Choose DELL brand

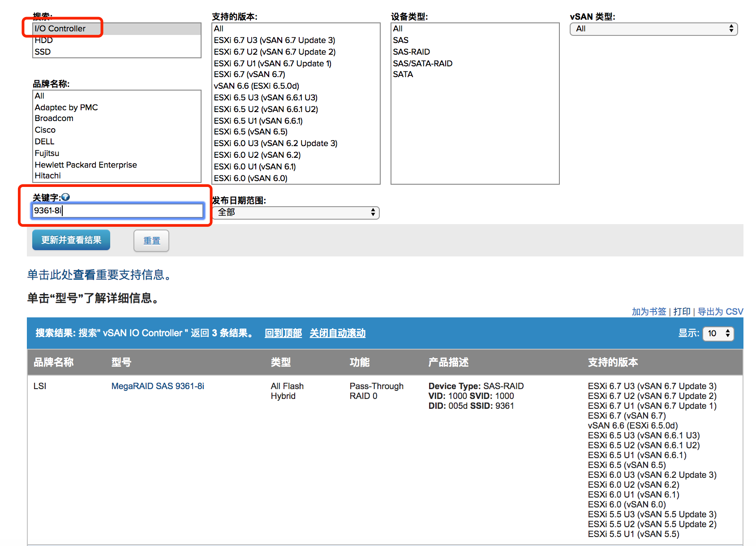(x=117, y=142)
